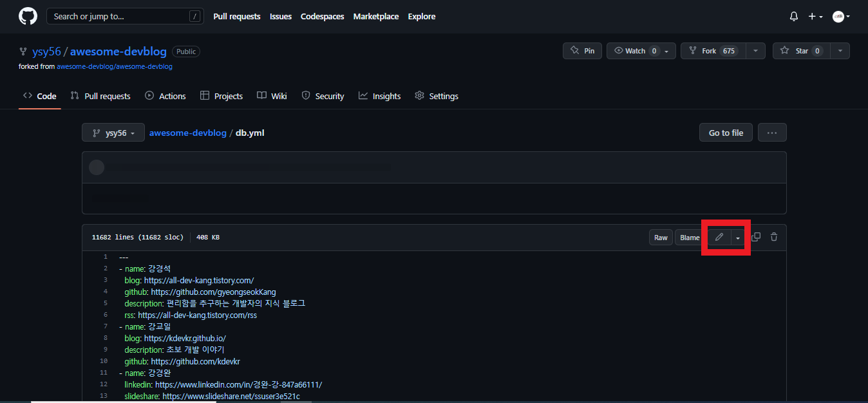Image resolution: width=868 pixels, height=403 pixels.
Task: Open Pull requests in top navigation
Action: coord(237,16)
